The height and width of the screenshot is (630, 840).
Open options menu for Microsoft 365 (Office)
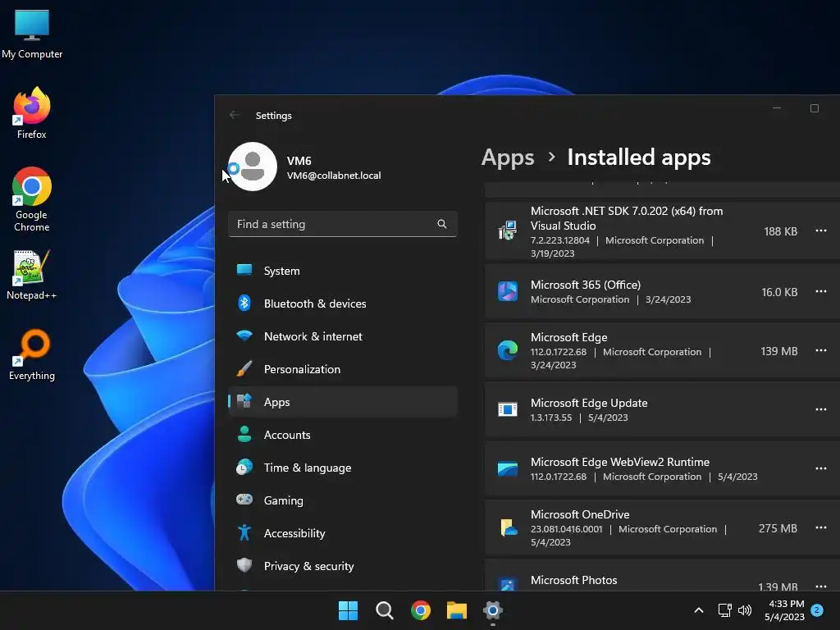(x=820, y=291)
